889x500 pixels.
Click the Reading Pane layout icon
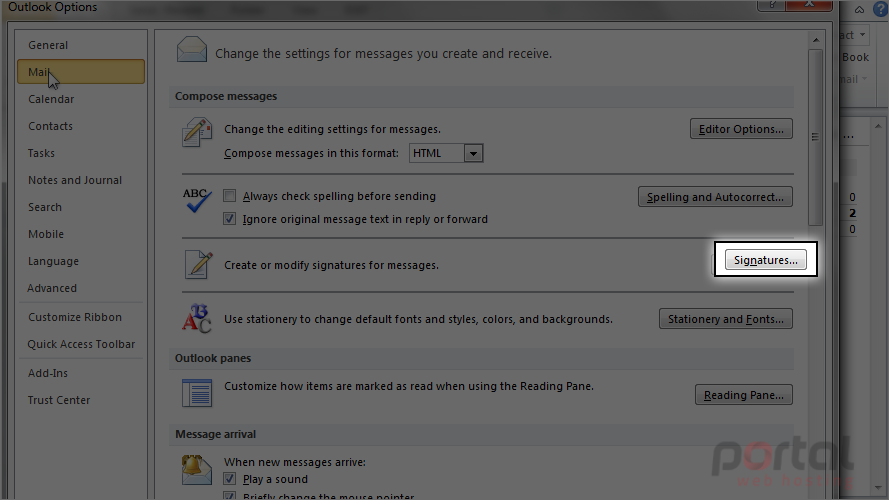coord(197,393)
